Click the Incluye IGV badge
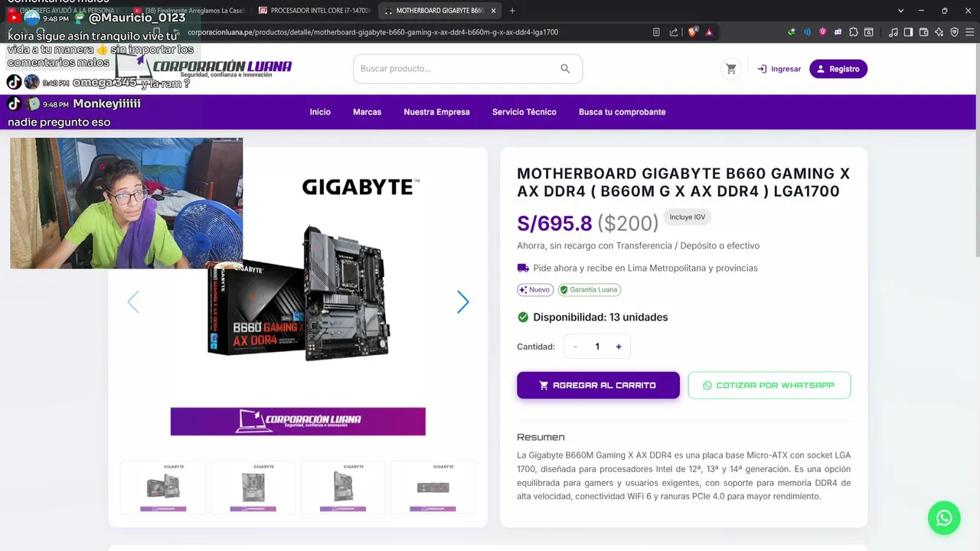Viewport: 980px width, 551px height. 688,217
